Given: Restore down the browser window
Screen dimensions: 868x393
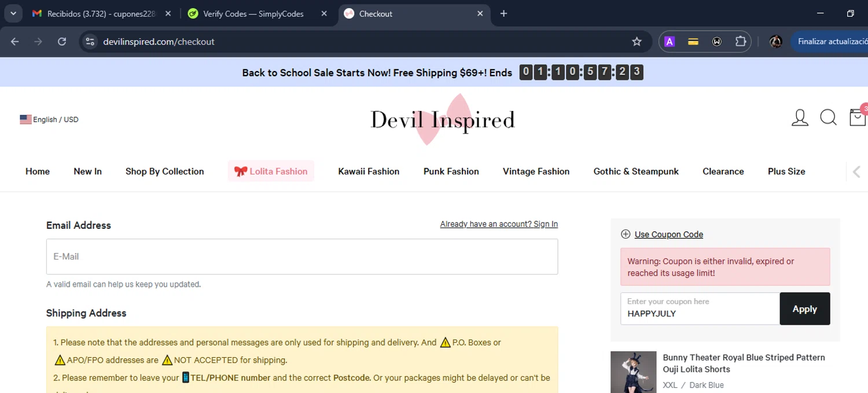Looking at the screenshot, I should pyautogui.click(x=850, y=13).
